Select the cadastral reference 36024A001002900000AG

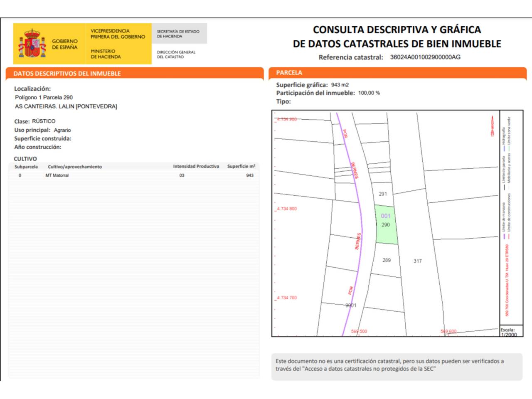pos(425,57)
